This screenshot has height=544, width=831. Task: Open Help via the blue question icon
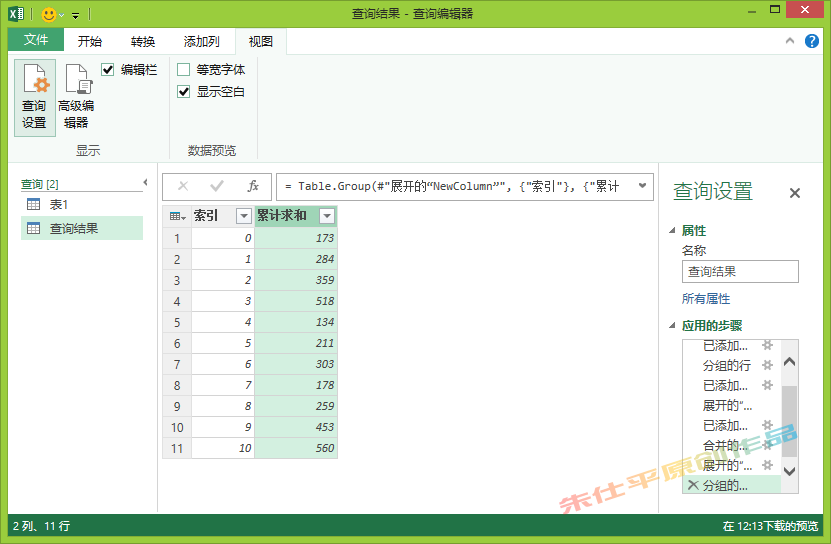[x=811, y=41]
